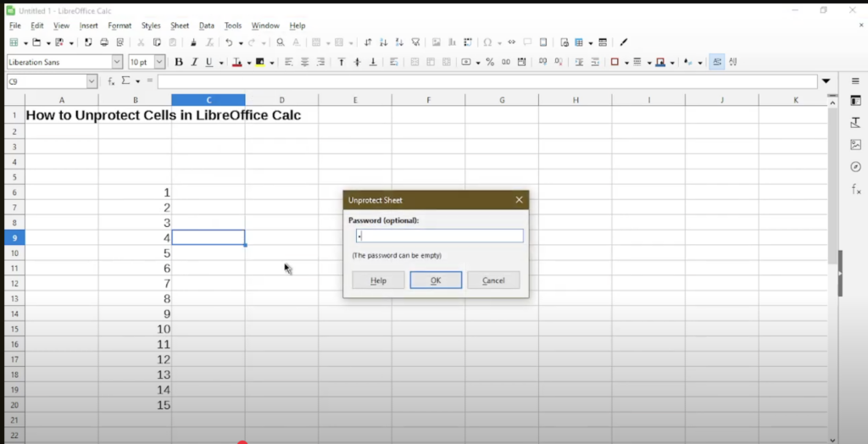This screenshot has width=868, height=444.
Task: Click the Align Right icon
Action: tap(320, 62)
